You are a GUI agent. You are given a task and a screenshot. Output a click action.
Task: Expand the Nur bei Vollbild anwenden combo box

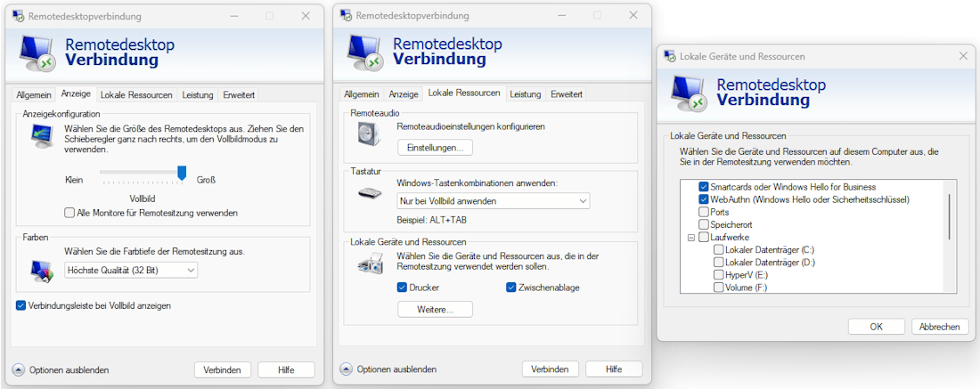pos(493,201)
